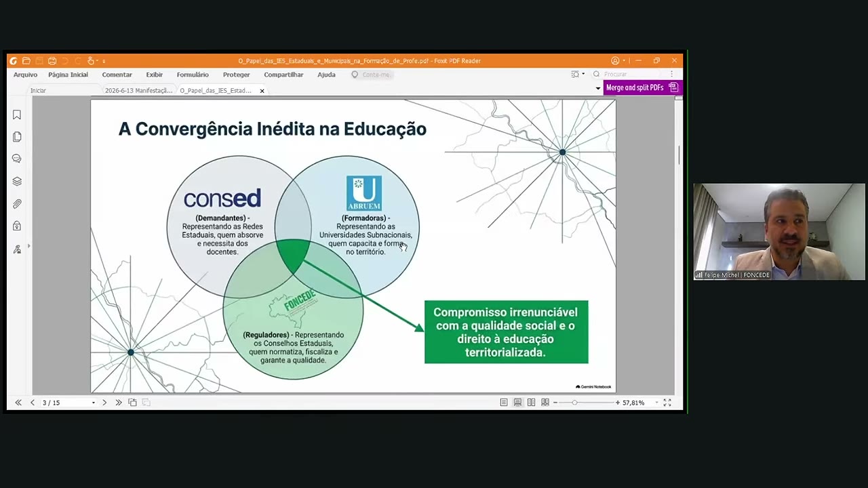The image size is (868, 488).
Task: Click the Undo icon in the title bar
Action: [x=65, y=60]
